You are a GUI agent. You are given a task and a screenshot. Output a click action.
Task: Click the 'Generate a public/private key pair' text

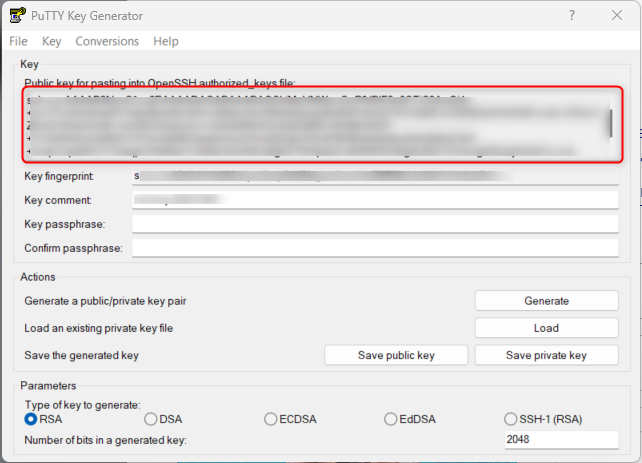(105, 301)
